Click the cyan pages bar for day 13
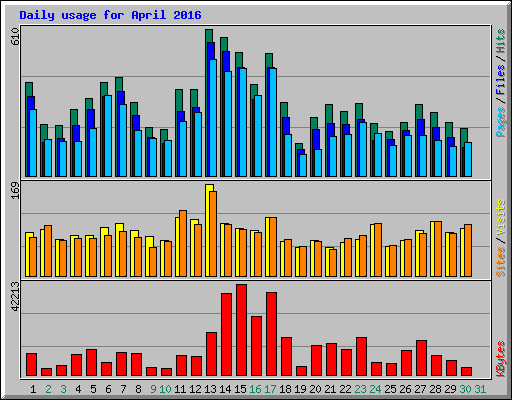 point(213,118)
